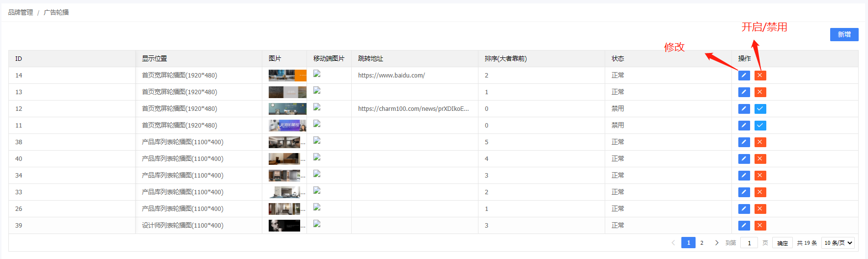Image resolution: width=868 pixels, height=259 pixels.
Task: Disable the ad in row ID 38
Action: [760, 142]
